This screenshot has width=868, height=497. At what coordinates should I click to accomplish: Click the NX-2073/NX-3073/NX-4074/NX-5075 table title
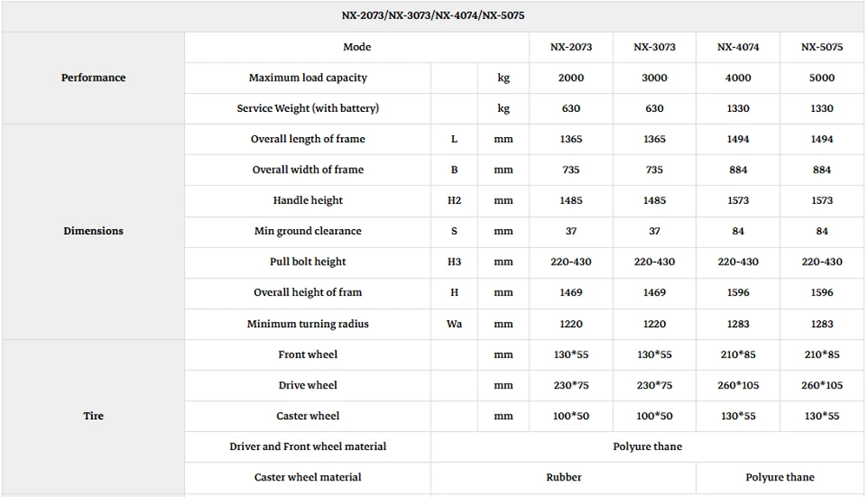[x=433, y=16]
